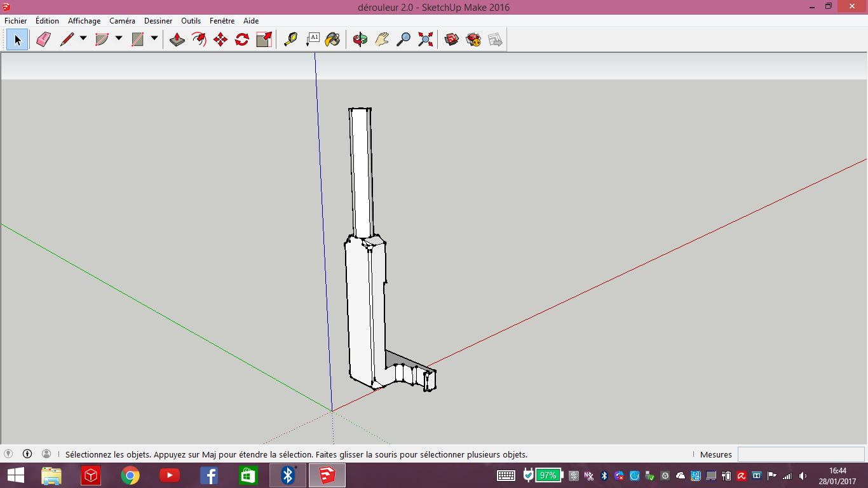Screen dimensions: 868x488
Task: Open the OneDrive cloud tray icon
Action: pyautogui.click(x=681, y=475)
